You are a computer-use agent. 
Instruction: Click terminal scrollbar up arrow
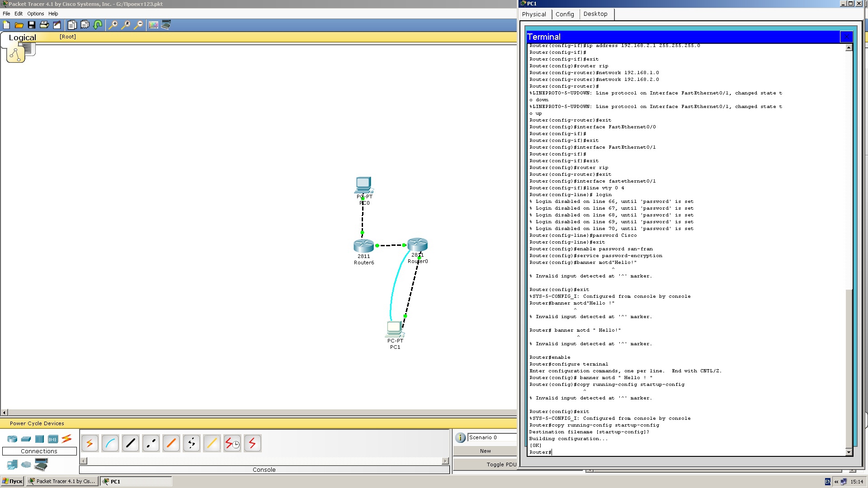click(849, 47)
